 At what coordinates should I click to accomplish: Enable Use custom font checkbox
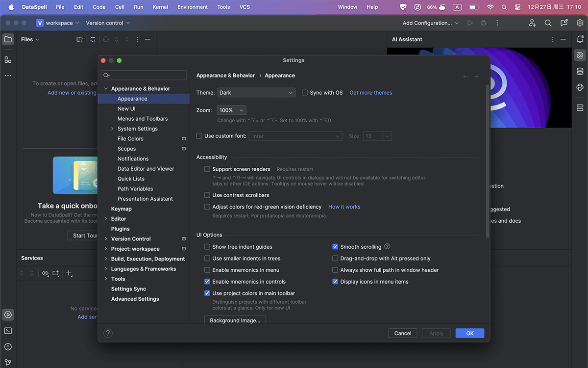point(199,136)
